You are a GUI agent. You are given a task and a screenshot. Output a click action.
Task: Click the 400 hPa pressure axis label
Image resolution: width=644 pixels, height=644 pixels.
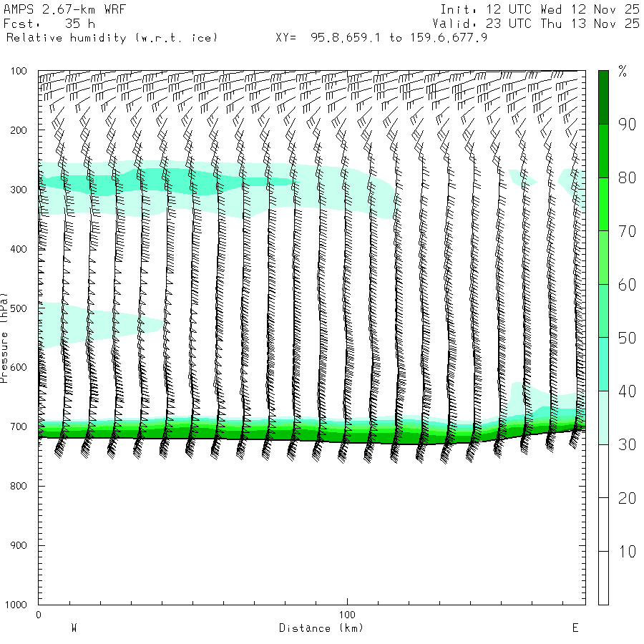pyautogui.click(x=19, y=249)
